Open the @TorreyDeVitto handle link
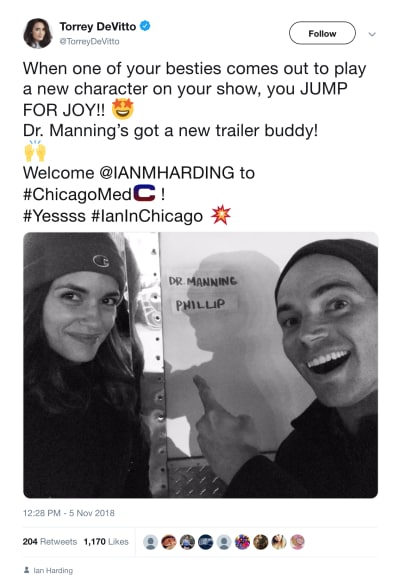400x575 pixels. pyautogui.click(x=89, y=41)
